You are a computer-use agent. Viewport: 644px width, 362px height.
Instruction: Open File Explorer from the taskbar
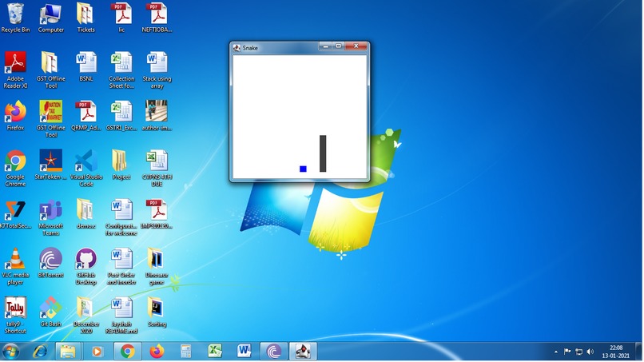click(x=68, y=352)
